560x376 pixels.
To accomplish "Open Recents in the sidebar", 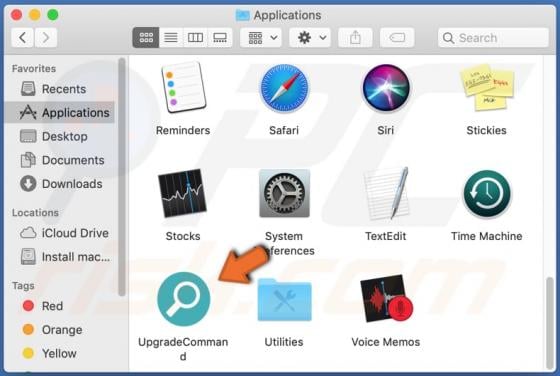I will [60, 89].
